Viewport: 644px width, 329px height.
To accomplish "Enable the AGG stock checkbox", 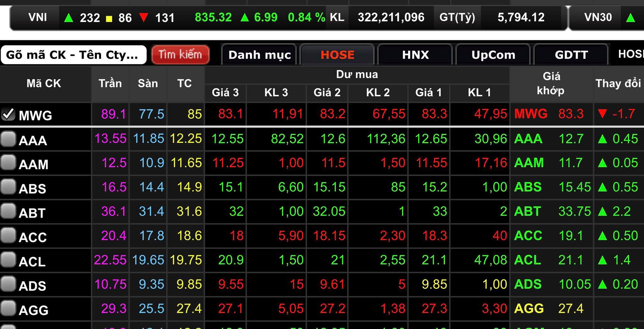I will tap(8, 308).
